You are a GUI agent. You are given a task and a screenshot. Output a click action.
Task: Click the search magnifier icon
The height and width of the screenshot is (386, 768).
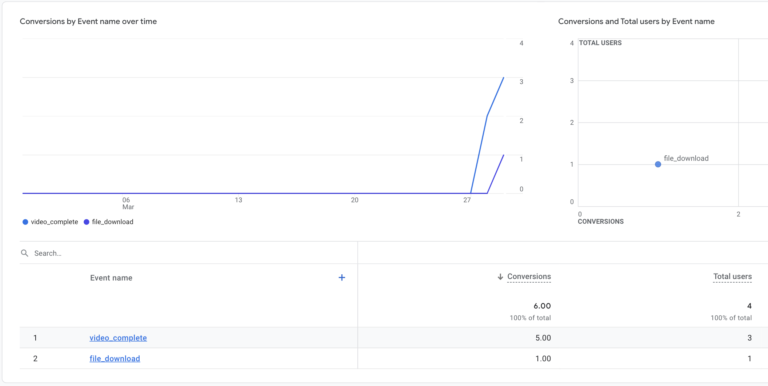(24, 253)
